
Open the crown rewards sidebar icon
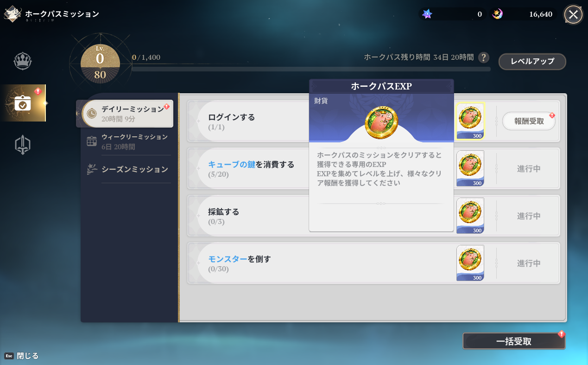[x=22, y=61]
